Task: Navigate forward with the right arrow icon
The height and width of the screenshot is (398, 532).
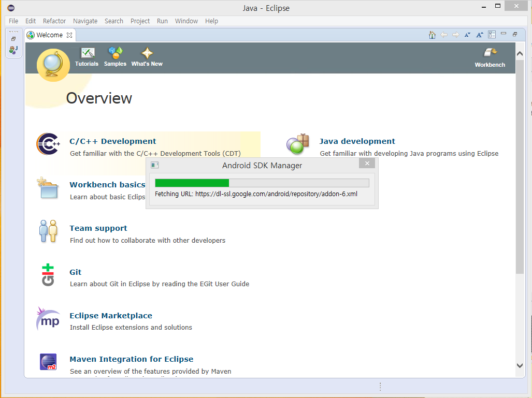Action: (x=456, y=35)
